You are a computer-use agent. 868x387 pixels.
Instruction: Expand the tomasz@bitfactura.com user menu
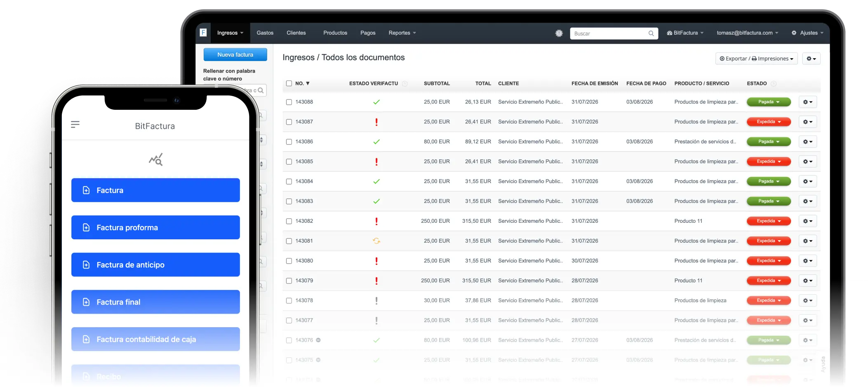pyautogui.click(x=747, y=33)
